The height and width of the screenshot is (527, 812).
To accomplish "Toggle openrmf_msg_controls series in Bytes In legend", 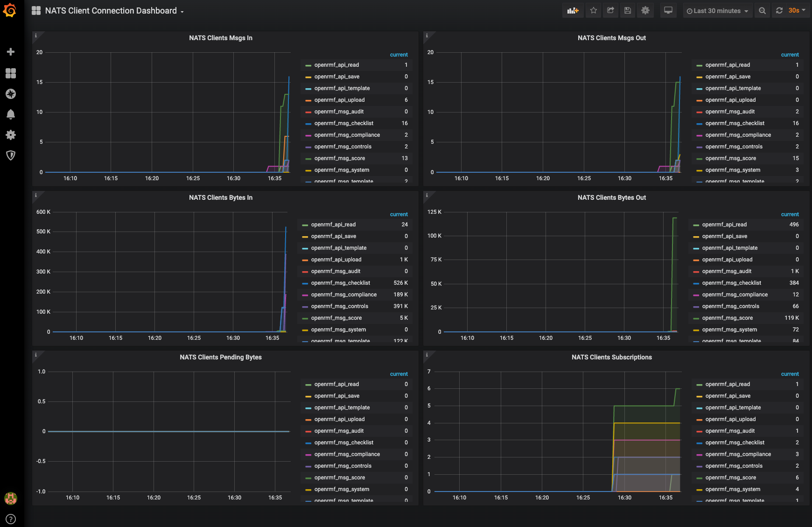I will coord(339,306).
